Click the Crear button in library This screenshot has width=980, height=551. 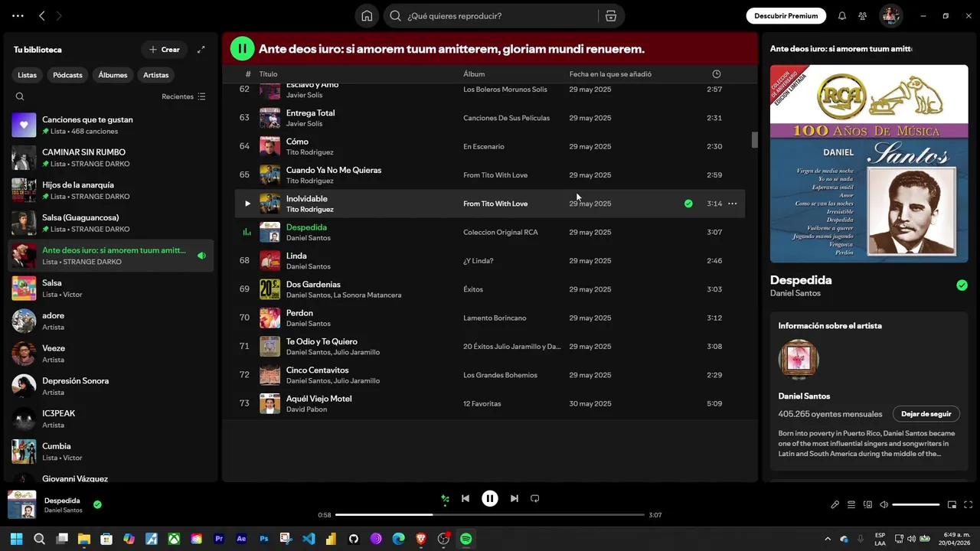click(164, 50)
